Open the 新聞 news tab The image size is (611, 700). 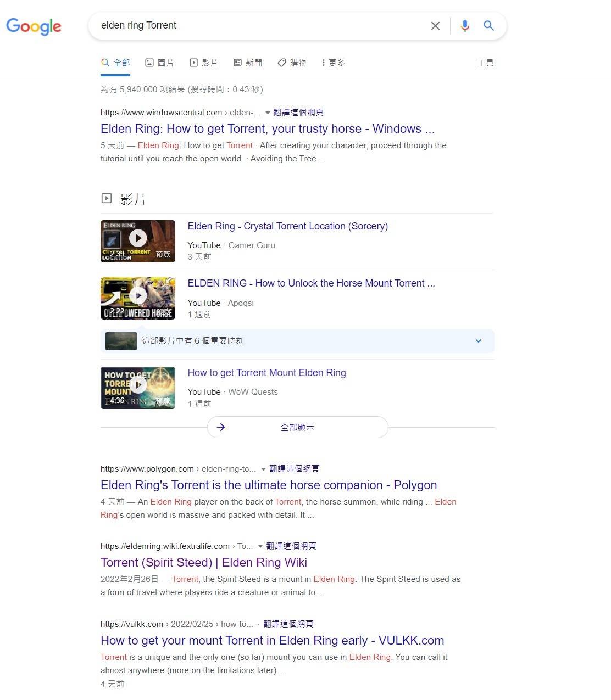tap(248, 63)
